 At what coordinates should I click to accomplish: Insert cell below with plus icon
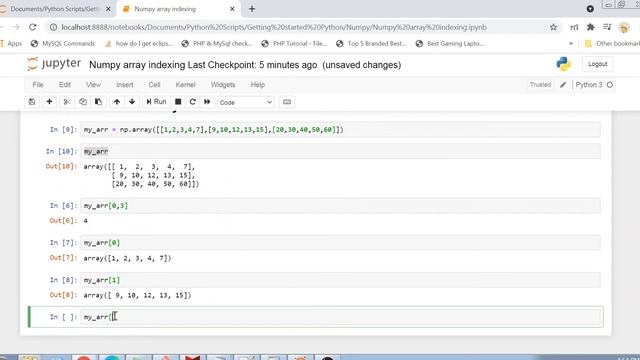click(49, 102)
